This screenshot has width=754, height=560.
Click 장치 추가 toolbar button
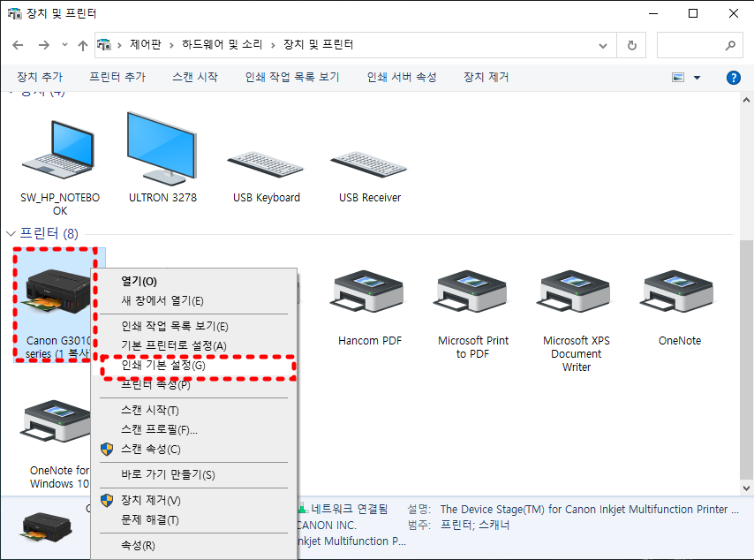pyautogui.click(x=40, y=77)
